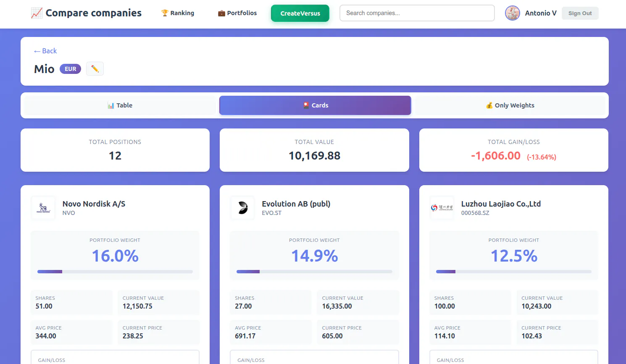Click the 12.5% portfolio weight value
Viewport: 626px width, 364px height.
point(514,256)
